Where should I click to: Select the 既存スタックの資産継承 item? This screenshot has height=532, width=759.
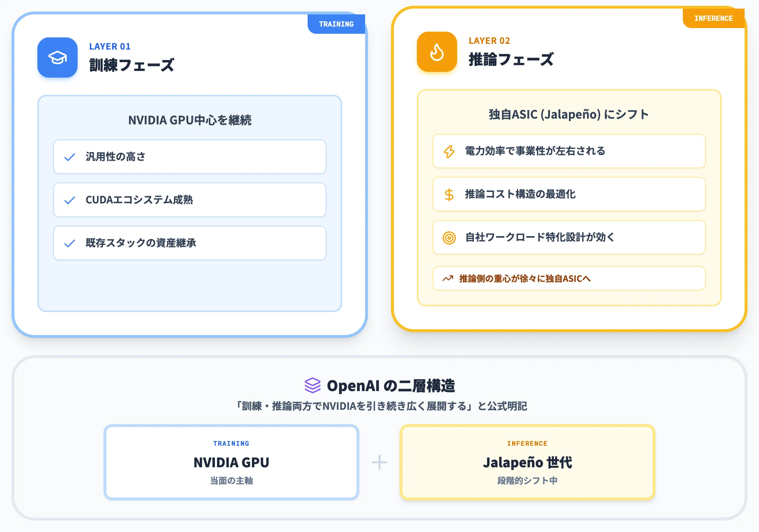click(x=190, y=243)
